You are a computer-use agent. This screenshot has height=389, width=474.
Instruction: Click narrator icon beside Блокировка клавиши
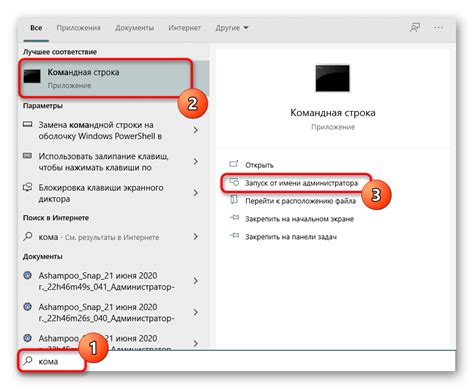(x=27, y=187)
